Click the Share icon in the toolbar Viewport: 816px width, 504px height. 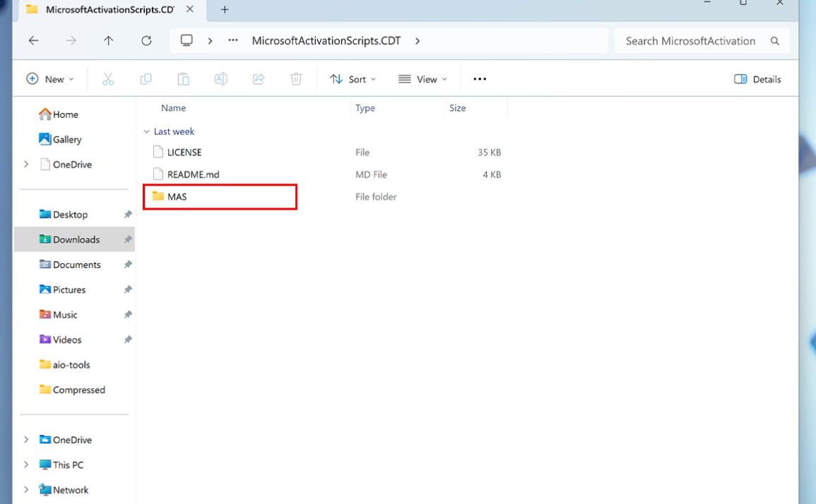259,78
